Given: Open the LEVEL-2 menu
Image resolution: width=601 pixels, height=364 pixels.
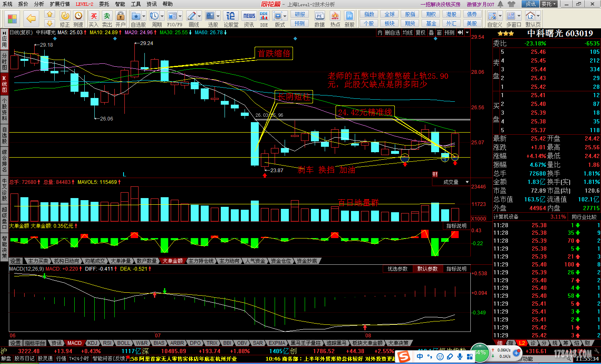Looking at the screenshot, I should 85,4.
